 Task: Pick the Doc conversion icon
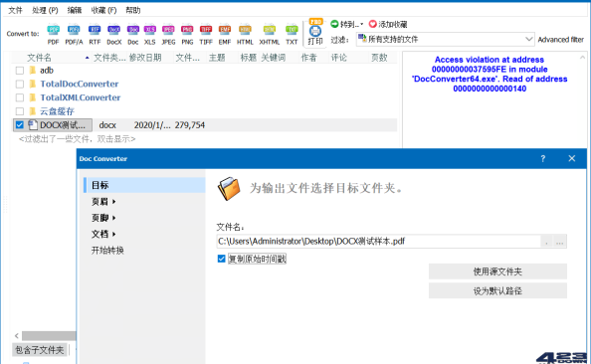click(133, 34)
